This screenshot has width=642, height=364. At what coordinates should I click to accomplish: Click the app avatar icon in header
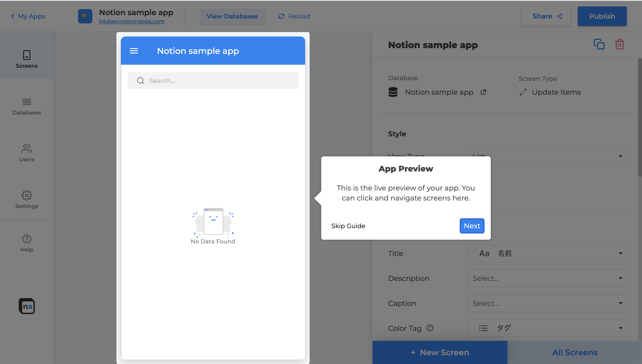(x=85, y=16)
